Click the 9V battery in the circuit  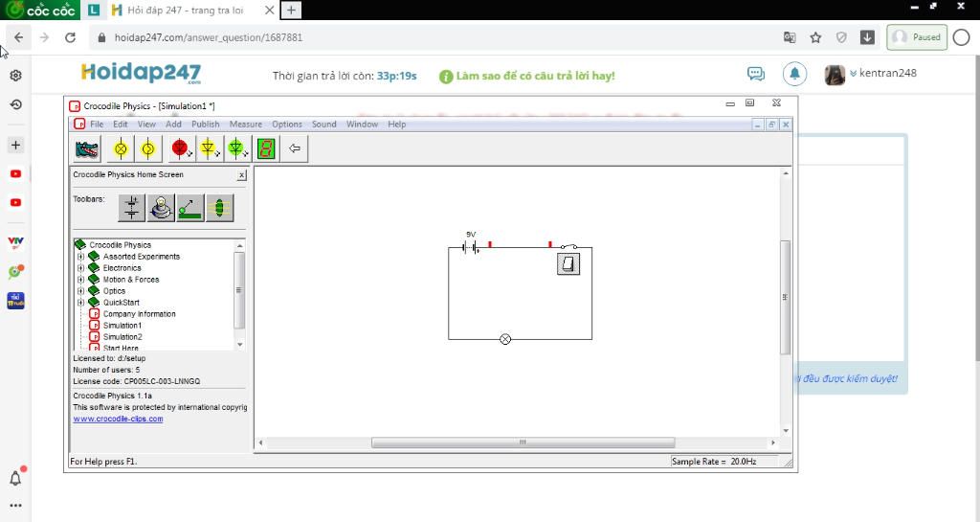click(x=471, y=247)
